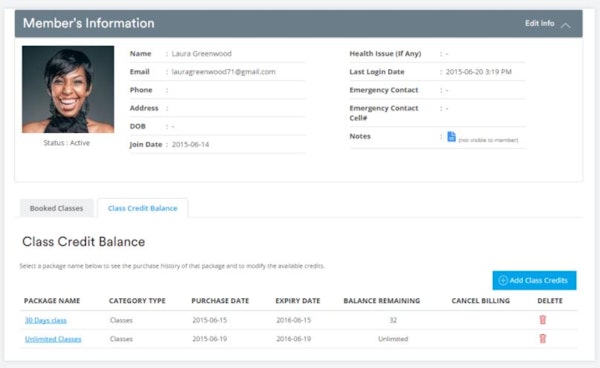
Task: Click the plus icon on Add Class Credits
Action: (x=503, y=280)
